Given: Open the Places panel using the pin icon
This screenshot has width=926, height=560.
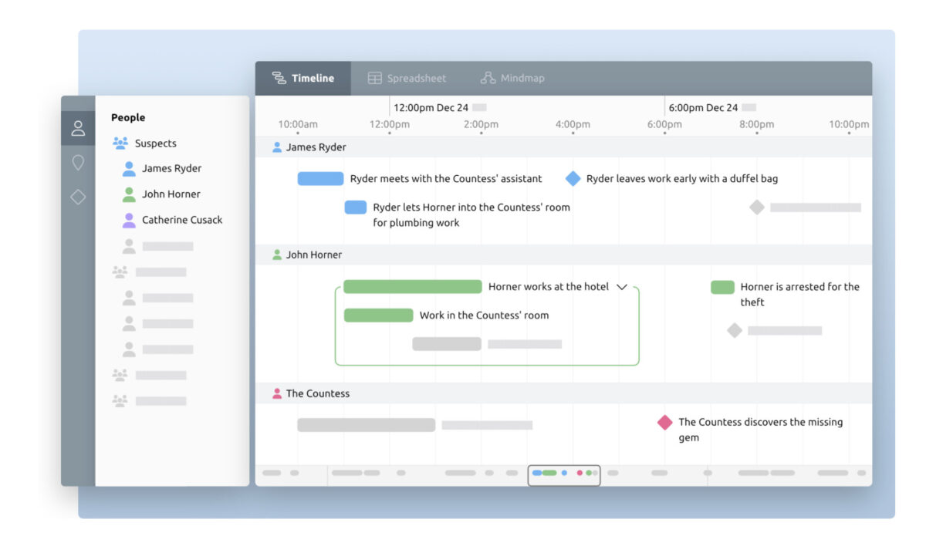Looking at the screenshot, I should click(78, 163).
